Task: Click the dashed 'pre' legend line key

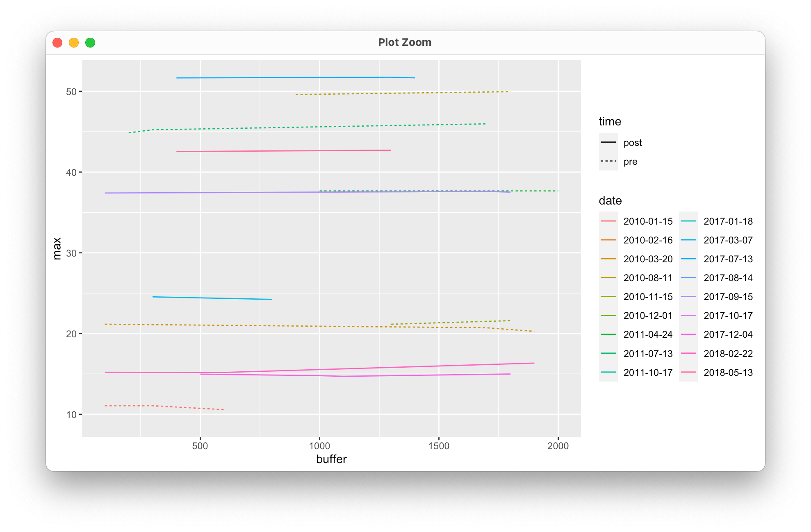Action: 608,161
